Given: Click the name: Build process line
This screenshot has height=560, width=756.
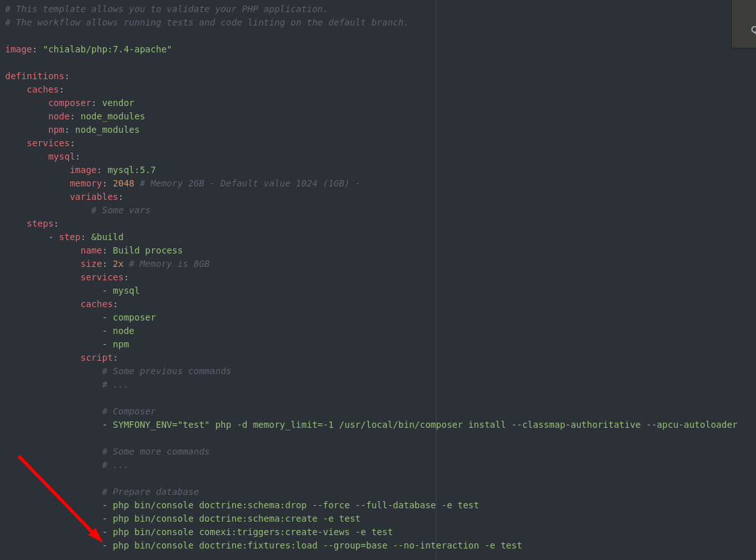Looking at the screenshot, I should [x=132, y=250].
